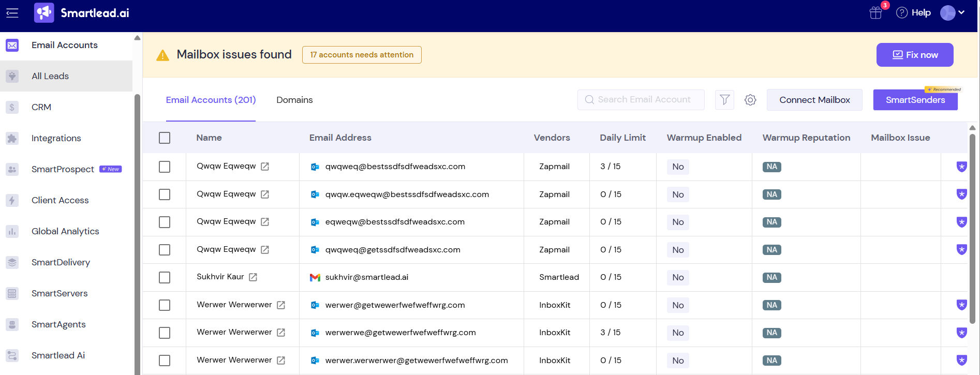Open external link for first Werwer Werwerwer
Image resolution: width=980 pixels, height=375 pixels.
[281, 305]
